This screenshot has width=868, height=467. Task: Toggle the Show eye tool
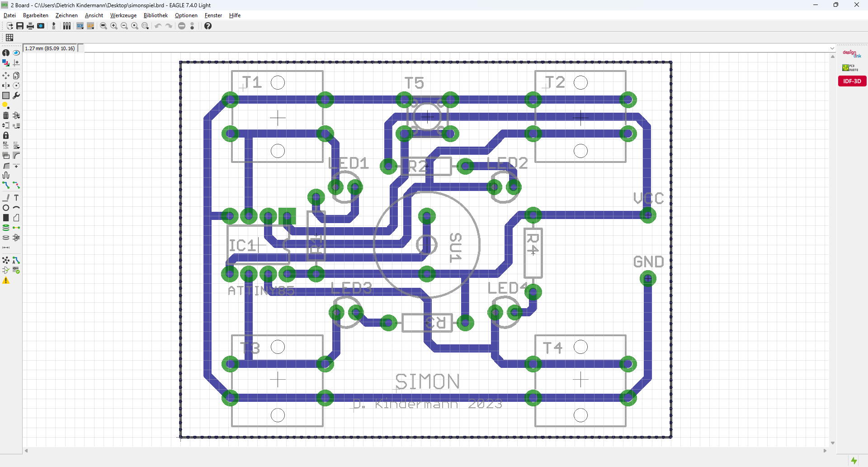[x=16, y=53]
